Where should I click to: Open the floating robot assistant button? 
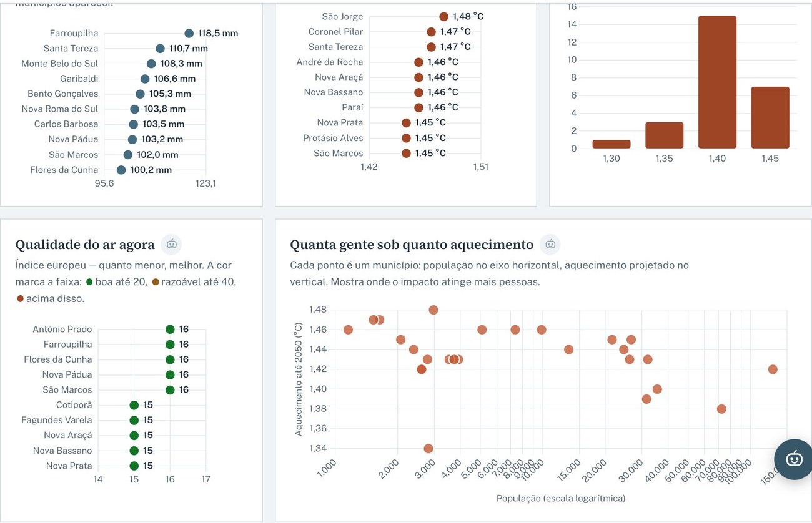point(794,459)
